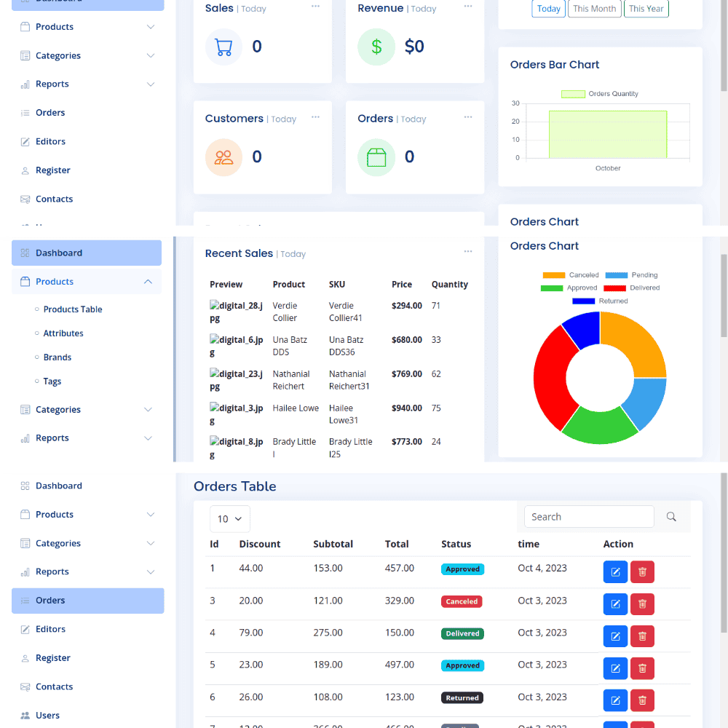Click the search magnifier icon in Orders Table
Image resolution: width=728 pixels, height=728 pixels.
[671, 517]
